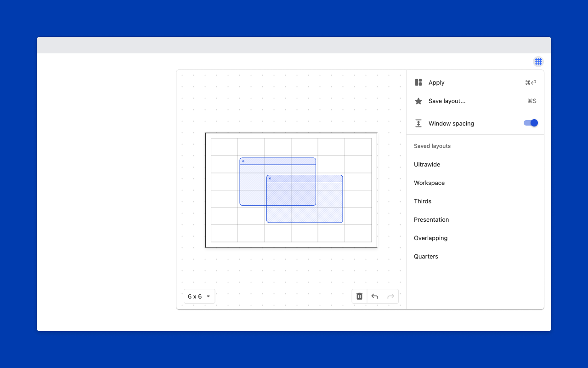Image resolution: width=588 pixels, height=368 pixels.
Task: Select the upper-left window title bar in grid
Action: pos(278,161)
